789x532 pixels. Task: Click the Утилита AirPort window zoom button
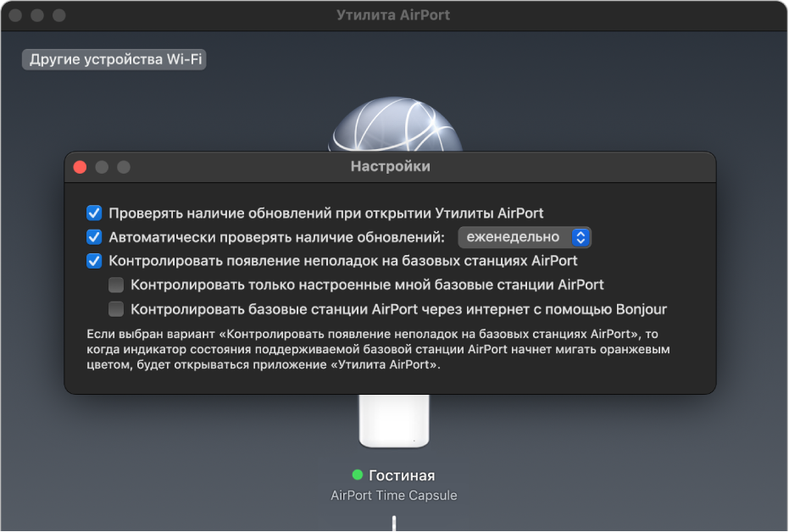pos(58,15)
